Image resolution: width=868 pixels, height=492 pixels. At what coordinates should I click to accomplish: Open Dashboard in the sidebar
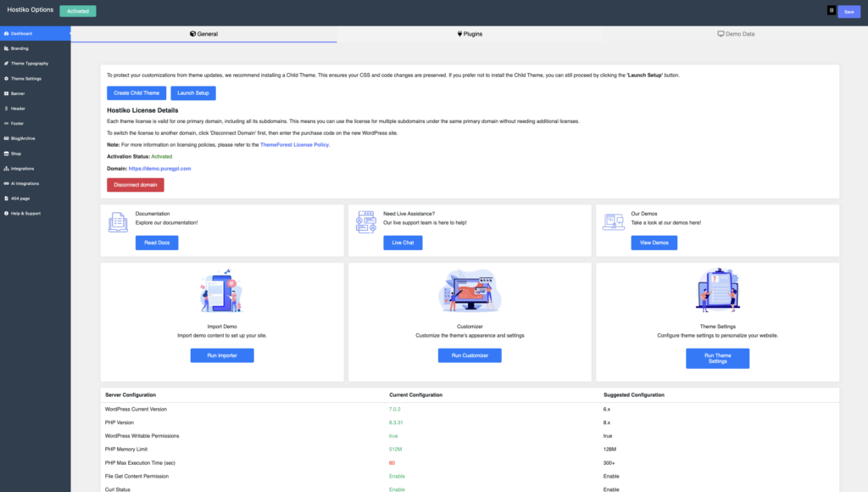35,33
